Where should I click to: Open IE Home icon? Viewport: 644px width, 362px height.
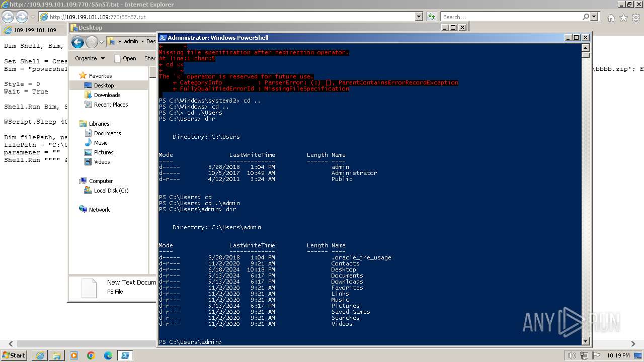point(611,18)
